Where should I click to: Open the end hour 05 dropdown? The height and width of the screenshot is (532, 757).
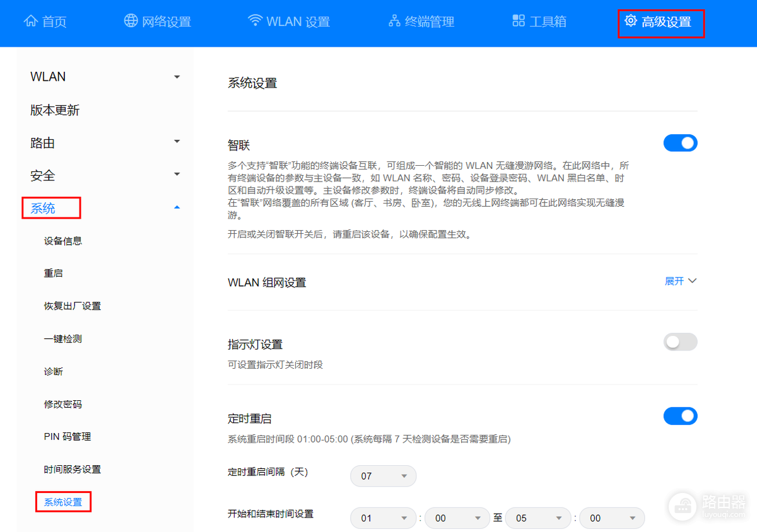click(x=537, y=518)
